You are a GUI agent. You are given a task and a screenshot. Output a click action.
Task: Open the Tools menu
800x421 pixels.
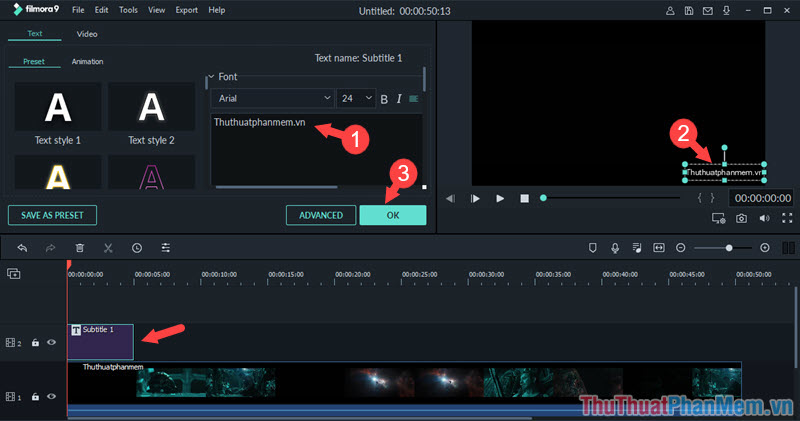128,10
